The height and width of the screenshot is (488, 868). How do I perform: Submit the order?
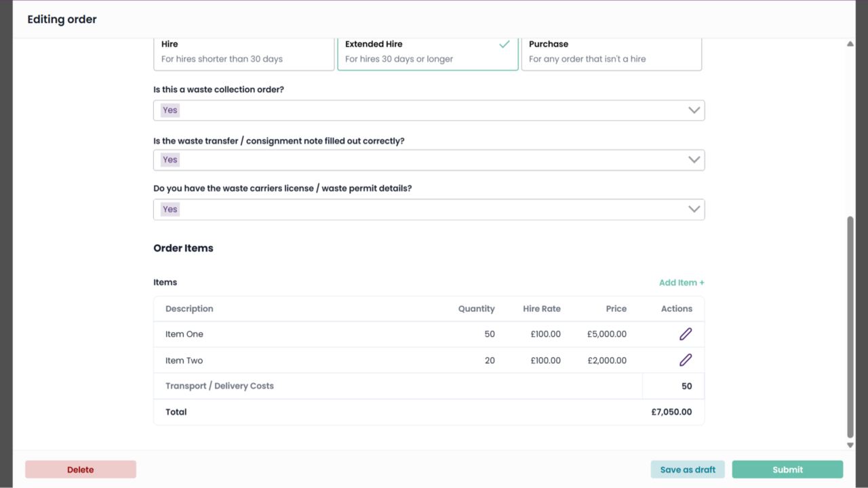click(787, 470)
